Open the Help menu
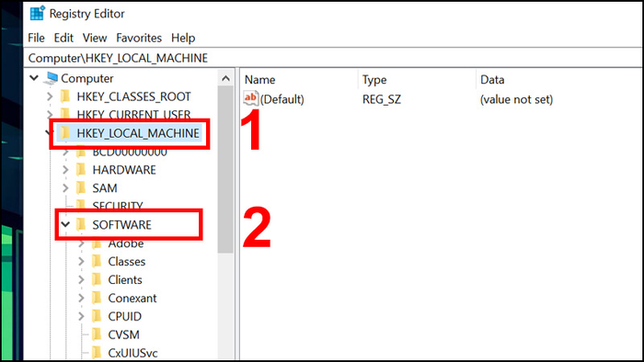 pyautogui.click(x=183, y=38)
